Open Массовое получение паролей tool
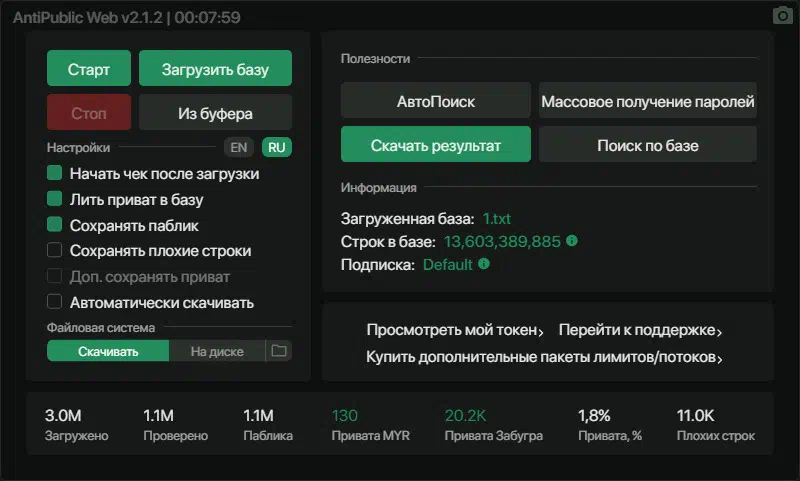This screenshot has height=481, width=800. coord(647,100)
